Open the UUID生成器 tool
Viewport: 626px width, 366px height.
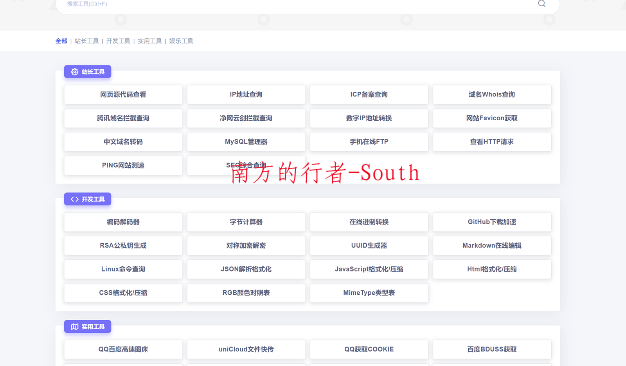point(369,245)
